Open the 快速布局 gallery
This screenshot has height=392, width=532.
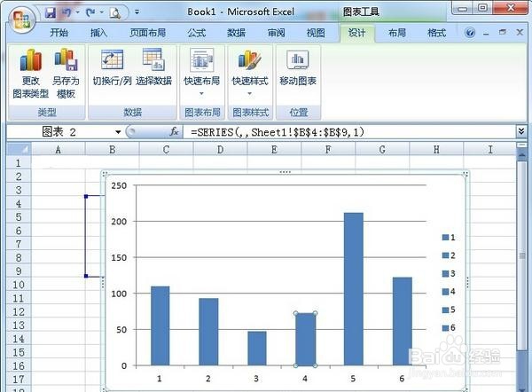[x=202, y=72]
